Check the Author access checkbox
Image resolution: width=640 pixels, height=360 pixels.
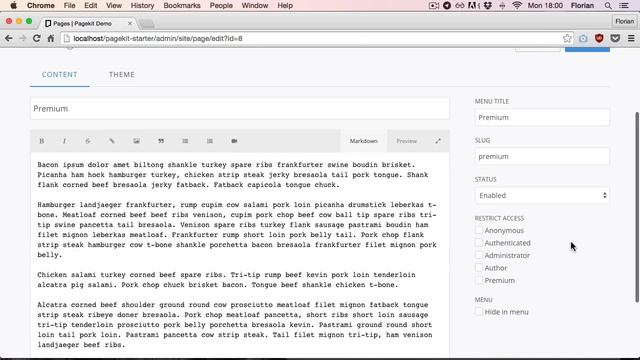pos(479,268)
